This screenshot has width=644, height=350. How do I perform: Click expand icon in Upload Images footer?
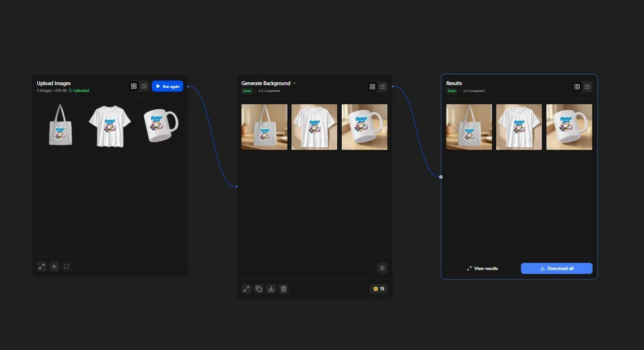(42, 267)
